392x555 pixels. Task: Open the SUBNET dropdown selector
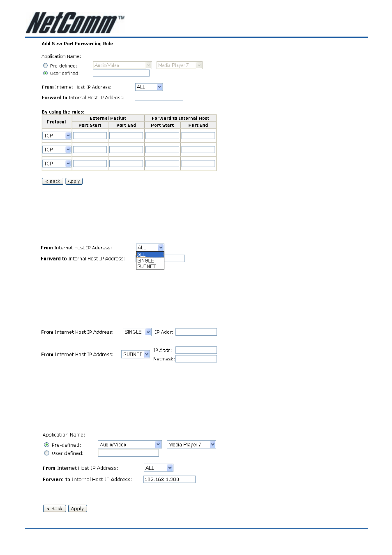136,354
